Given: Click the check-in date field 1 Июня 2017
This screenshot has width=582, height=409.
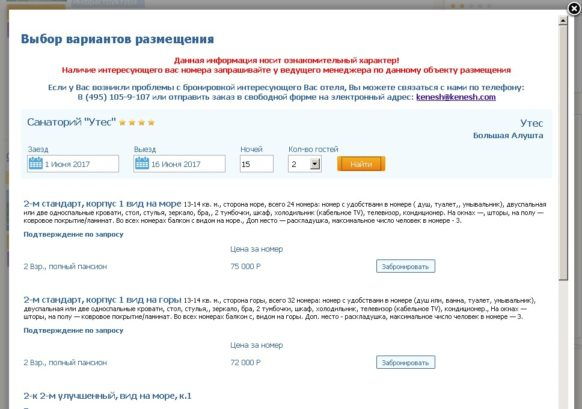Looking at the screenshot, I should pos(73,164).
